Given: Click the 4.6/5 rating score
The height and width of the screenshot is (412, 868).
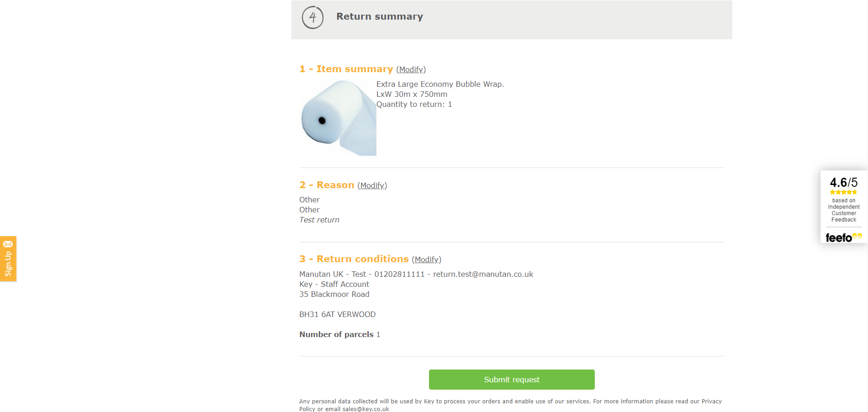Looking at the screenshot, I should click(x=843, y=182).
